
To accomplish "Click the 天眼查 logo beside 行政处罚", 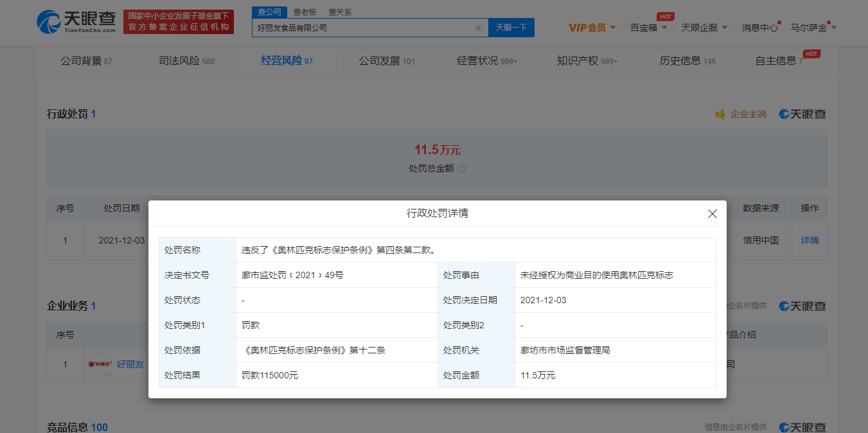I will click(802, 114).
